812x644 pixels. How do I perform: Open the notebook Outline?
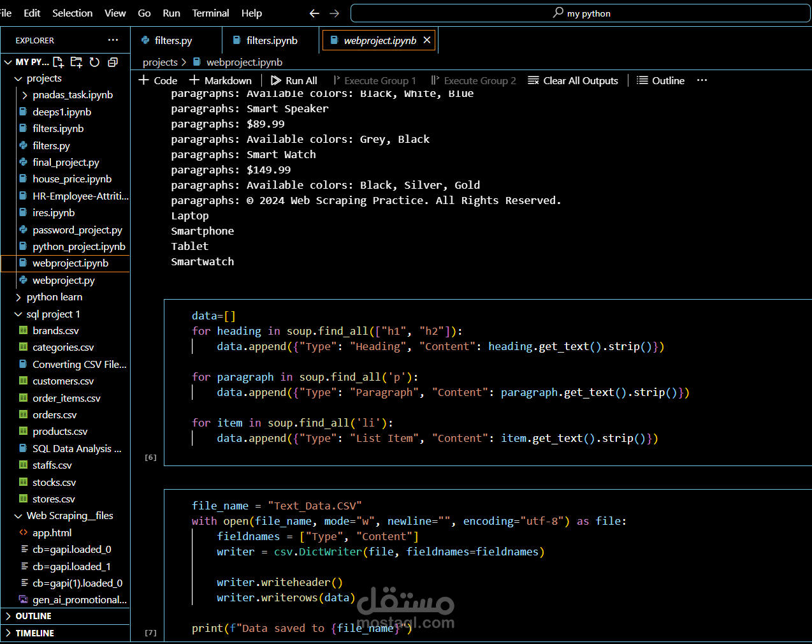tap(661, 80)
